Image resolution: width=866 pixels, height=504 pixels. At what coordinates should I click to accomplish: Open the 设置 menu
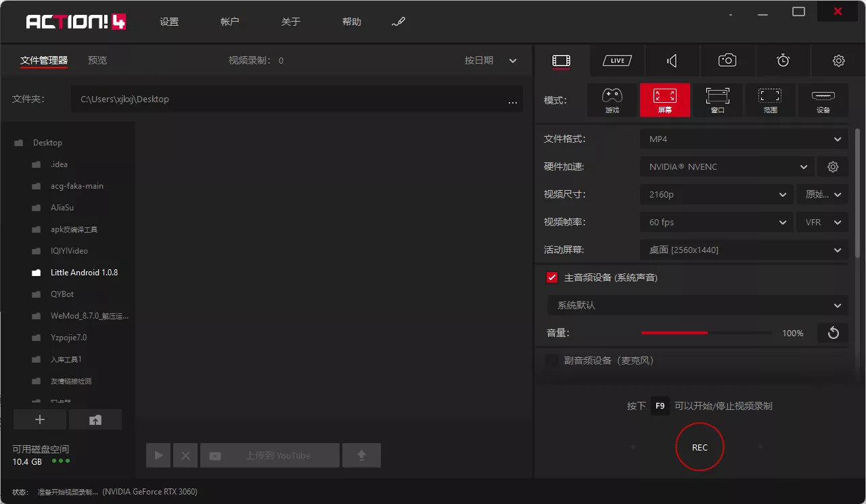pyautogui.click(x=169, y=22)
